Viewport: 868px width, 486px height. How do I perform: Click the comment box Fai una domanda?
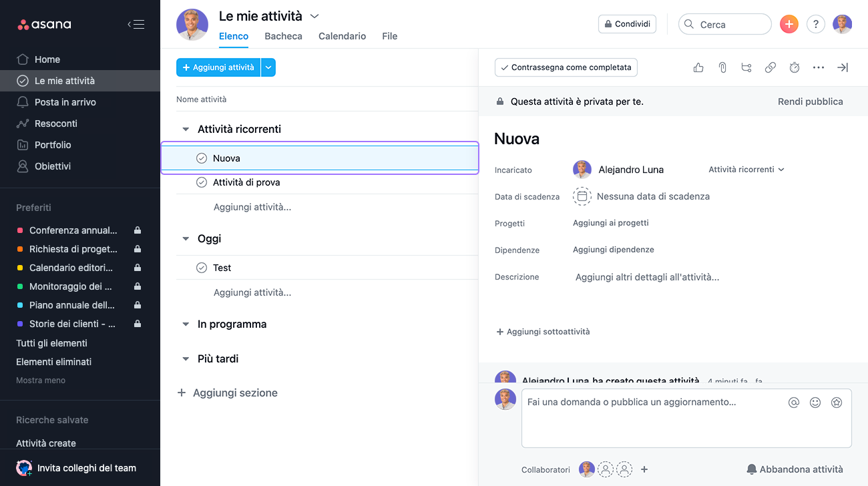(x=686, y=418)
